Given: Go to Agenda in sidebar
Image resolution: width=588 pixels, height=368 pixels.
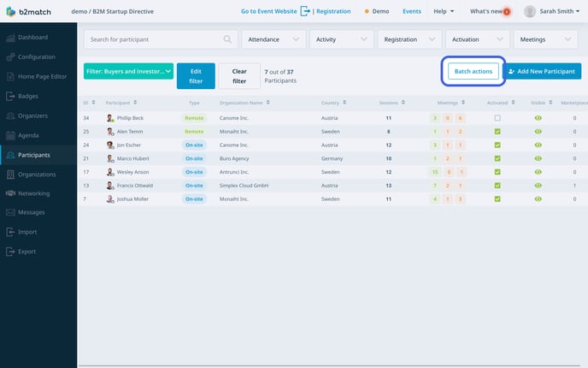Looking at the screenshot, I should coord(28,135).
